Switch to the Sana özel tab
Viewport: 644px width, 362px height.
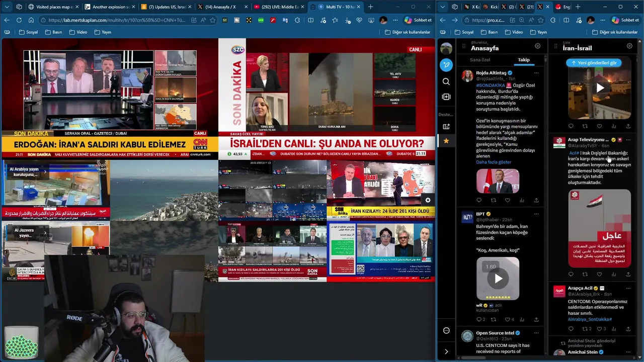[x=480, y=60]
